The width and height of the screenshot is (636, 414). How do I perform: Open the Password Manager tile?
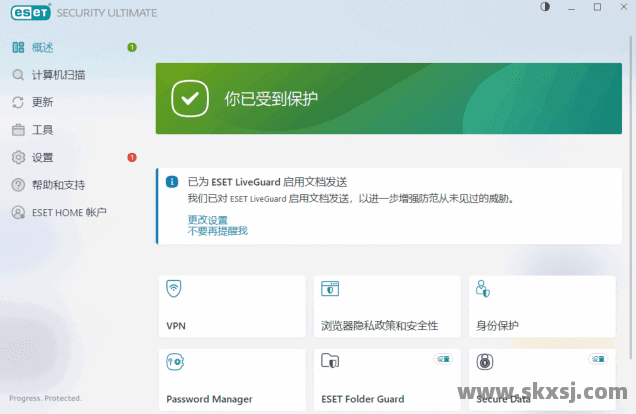(x=232, y=380)
